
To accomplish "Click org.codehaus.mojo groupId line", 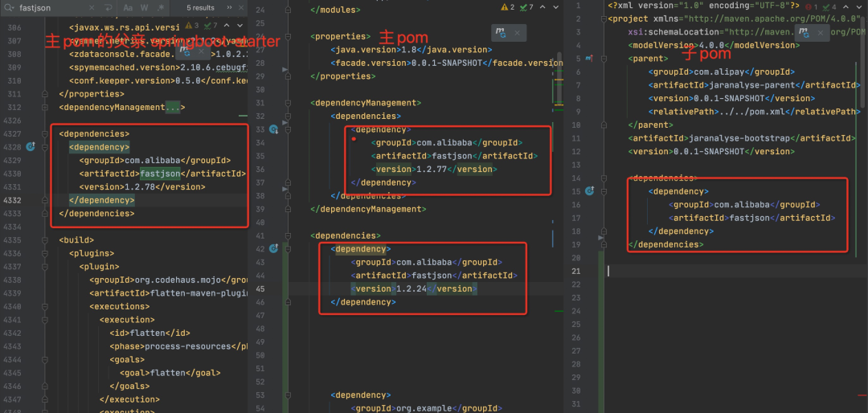I will coord(168,280).
